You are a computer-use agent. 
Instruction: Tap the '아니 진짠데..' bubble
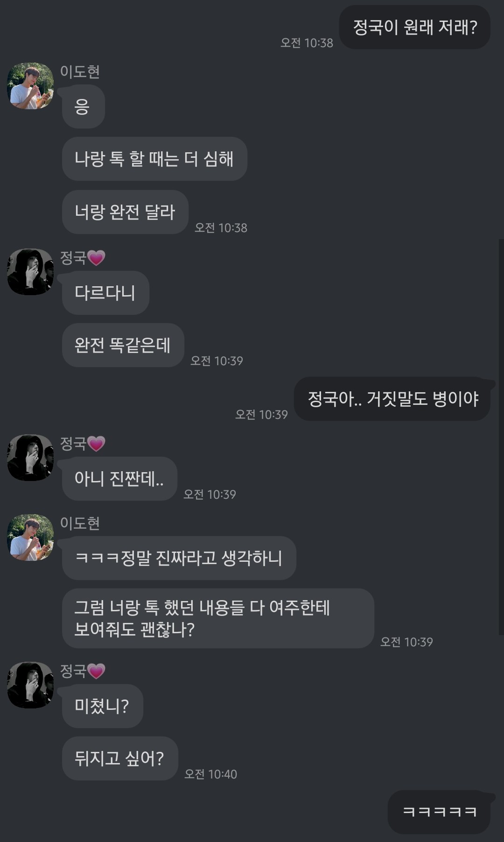click(x=119, y=479)
